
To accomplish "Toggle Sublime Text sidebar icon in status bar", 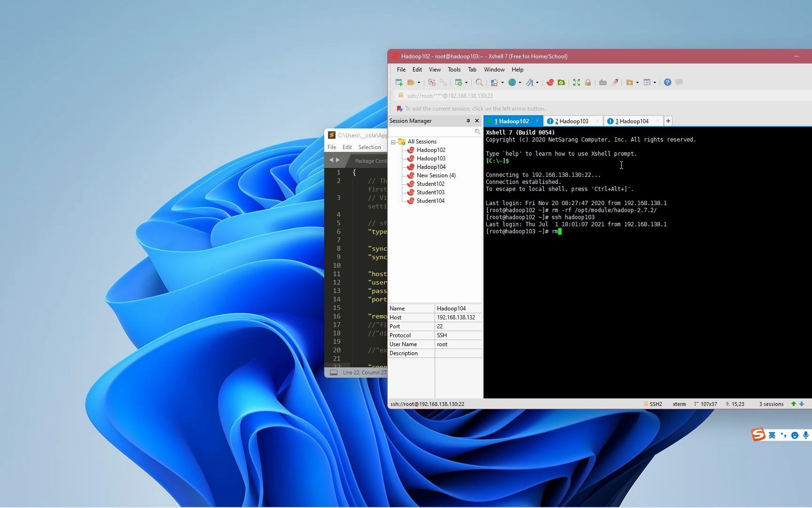I will pos(334,373).
